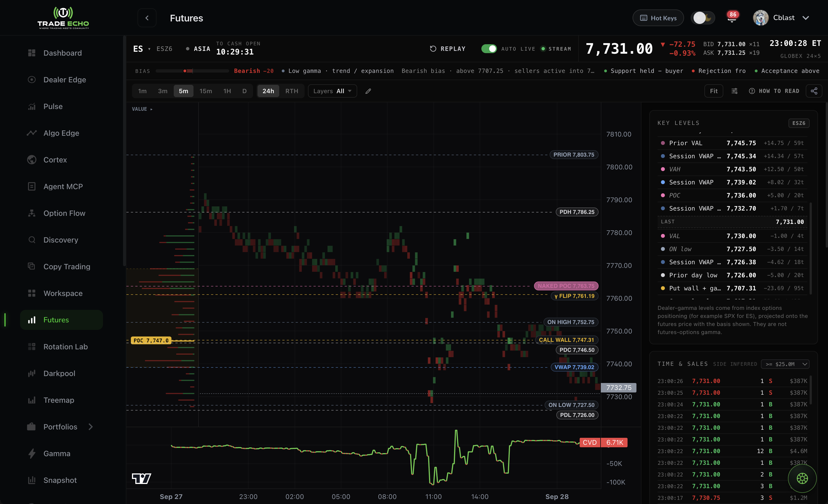Open notifications bell with 86 badge

pos(732,17)
